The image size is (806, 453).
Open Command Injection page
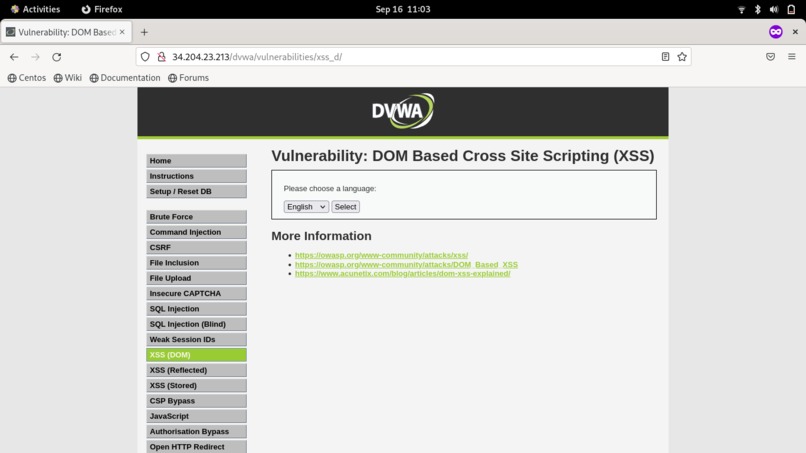pos(196,232)
